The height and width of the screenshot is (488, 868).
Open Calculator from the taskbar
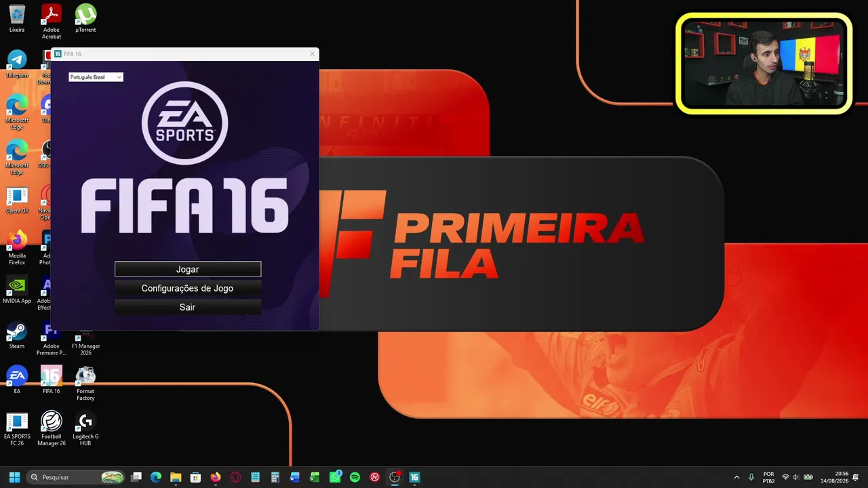(x=275, y=477)
